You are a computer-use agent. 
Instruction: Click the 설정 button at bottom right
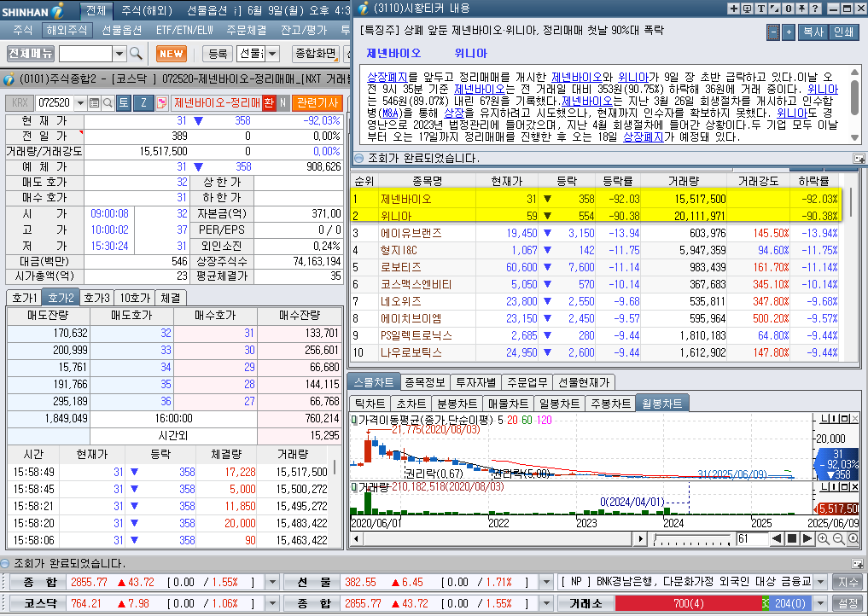(x=848, y=603)
